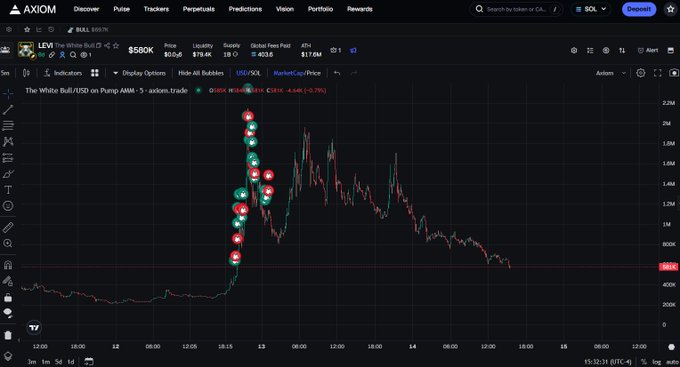Toggle the % scale option
680x367 pixels.
tap(644, 362)
